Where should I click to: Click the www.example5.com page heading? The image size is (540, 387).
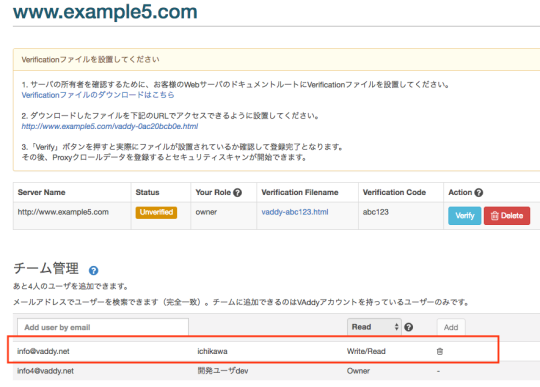(105, 12)
